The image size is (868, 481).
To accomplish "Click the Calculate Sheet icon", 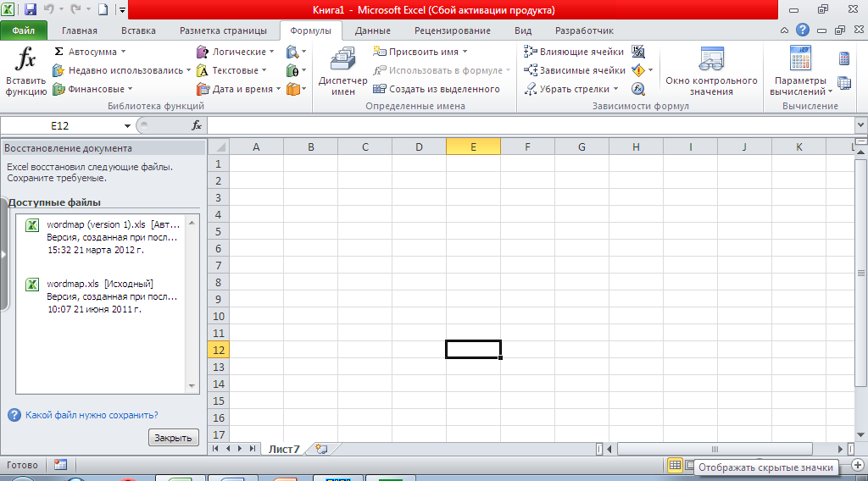I will point(844,84).
